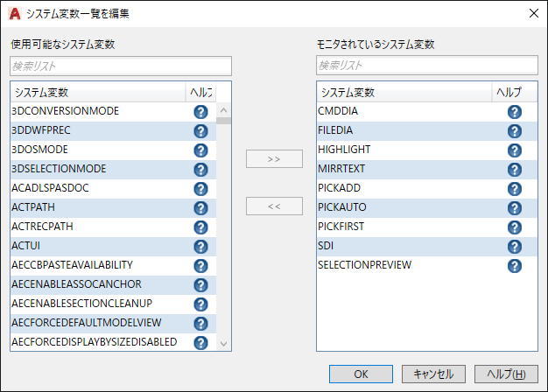The height and width of the screenshot is (392, 548).
Task: Select ACADLSPASDOC in available list
Action: coord(51,189)
